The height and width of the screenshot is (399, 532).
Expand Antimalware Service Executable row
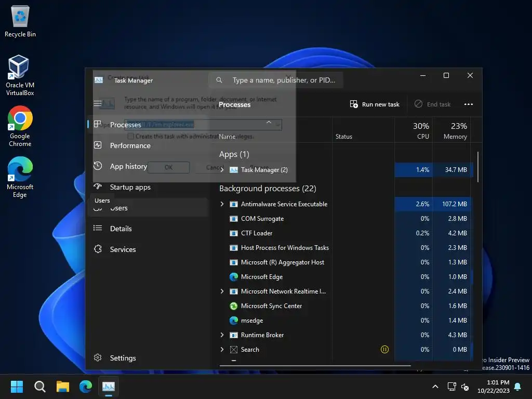click(x=222, y=204)
